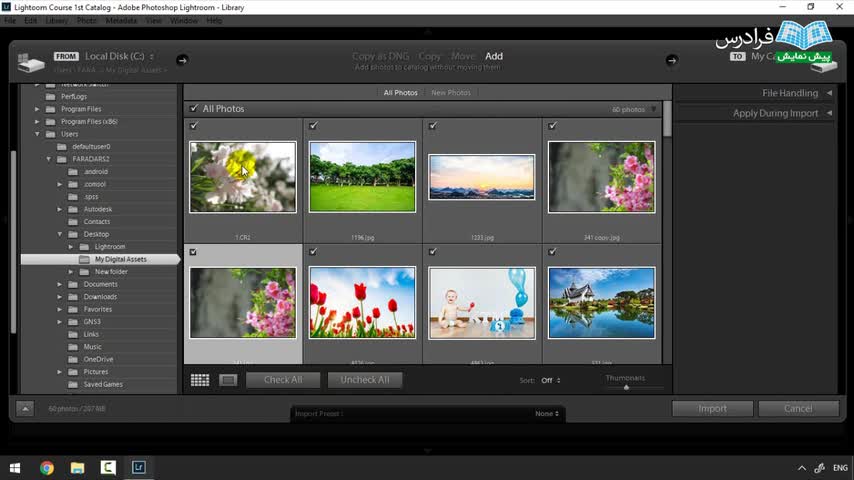Select the New folder tree item

coord(111,272)
